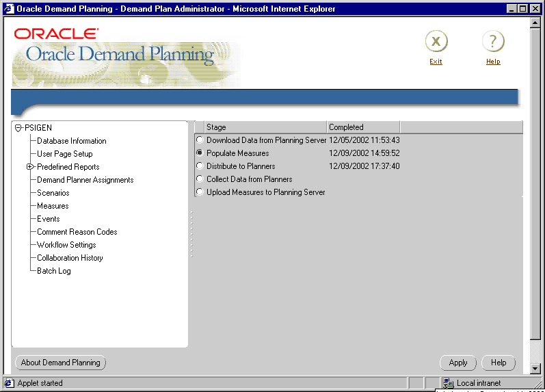Click the Upload Measures to Planning Server label

click(x=266, y=192)
